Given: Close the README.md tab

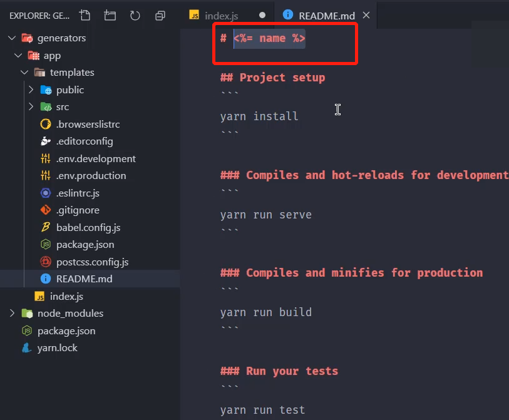Looking at the screenshot, I should point(366,15).
